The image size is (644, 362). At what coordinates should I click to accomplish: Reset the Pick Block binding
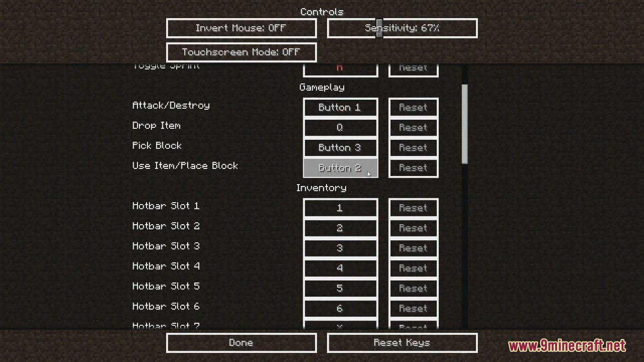click(413, 148)
